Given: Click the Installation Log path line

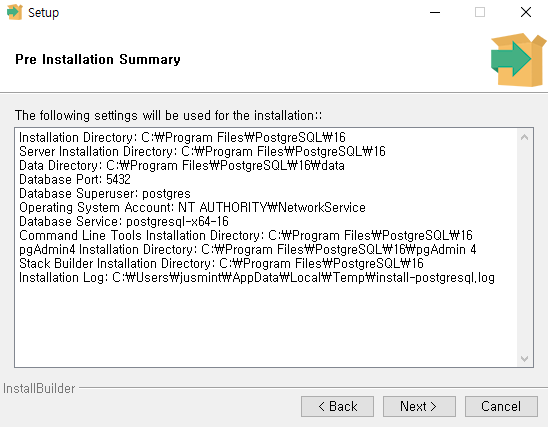Looking at the screenshot, I should coord(257,277).
